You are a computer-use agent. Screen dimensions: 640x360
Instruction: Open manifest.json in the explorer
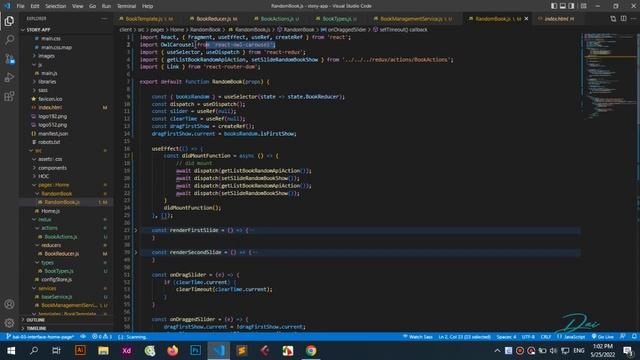[53, 133]
